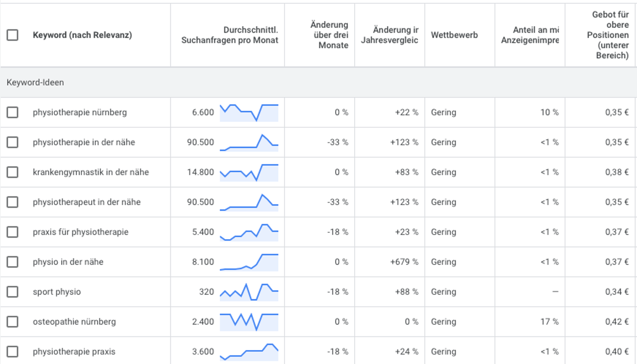This screenshot has width=637, height=364.
Task: Sort by Durchschnittl. Suchanfragen pro Monat header
Action: [229, 35]
